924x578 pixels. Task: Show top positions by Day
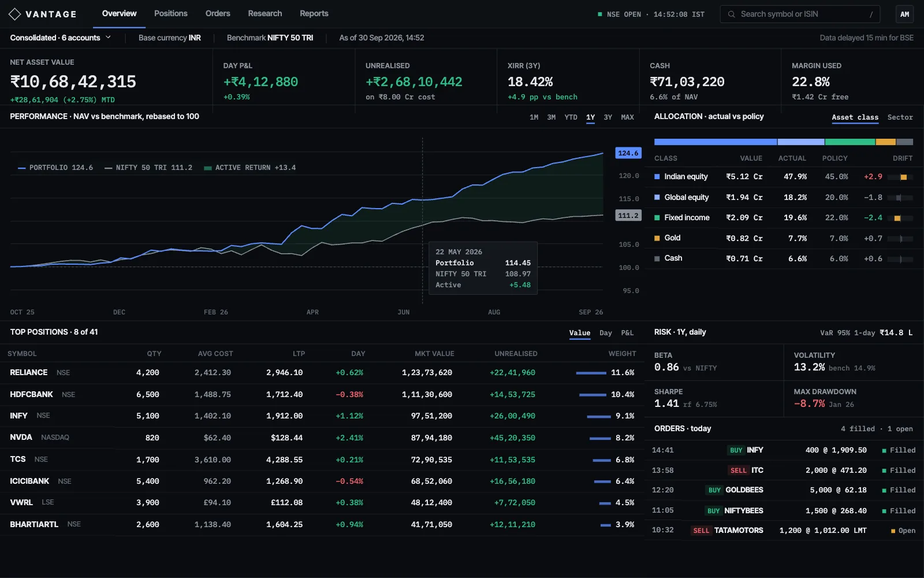(605, 333)
